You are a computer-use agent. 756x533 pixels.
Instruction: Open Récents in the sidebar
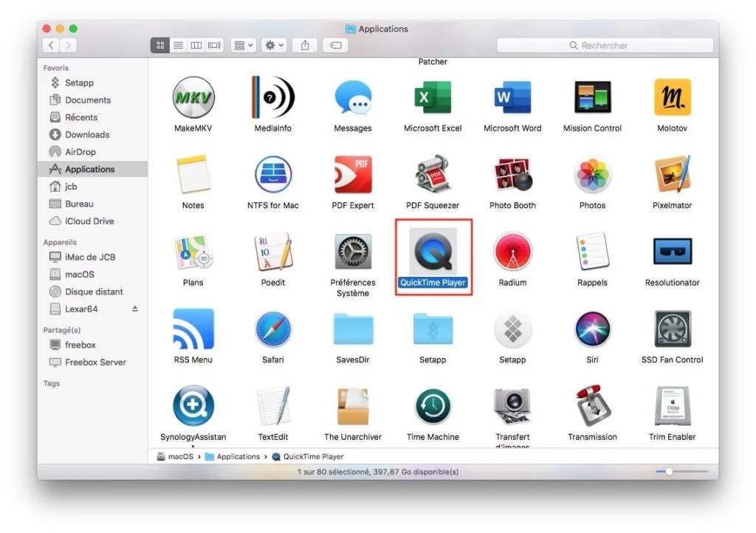click(92, 117)
